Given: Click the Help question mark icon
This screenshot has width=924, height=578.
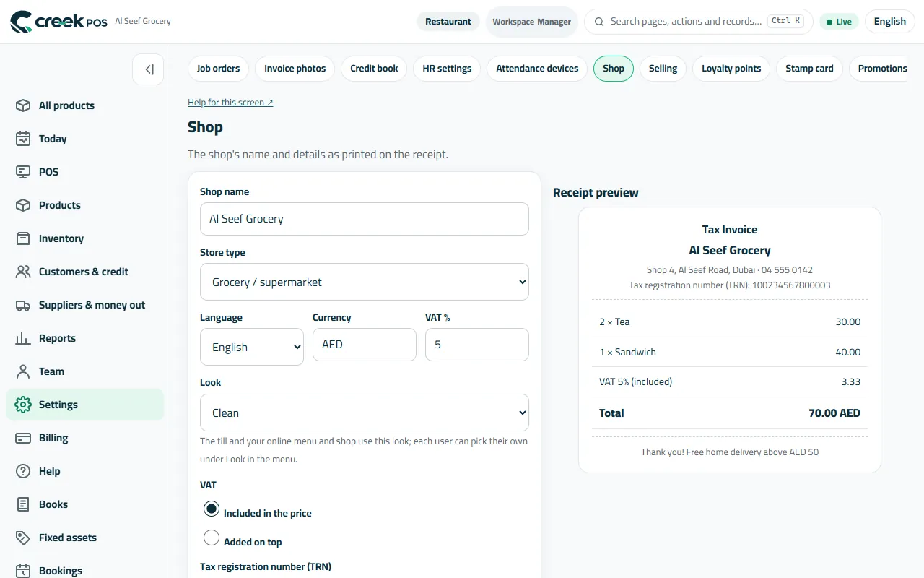Looking at the screenshot, I should pyautogui.click(x=23, y=471).
